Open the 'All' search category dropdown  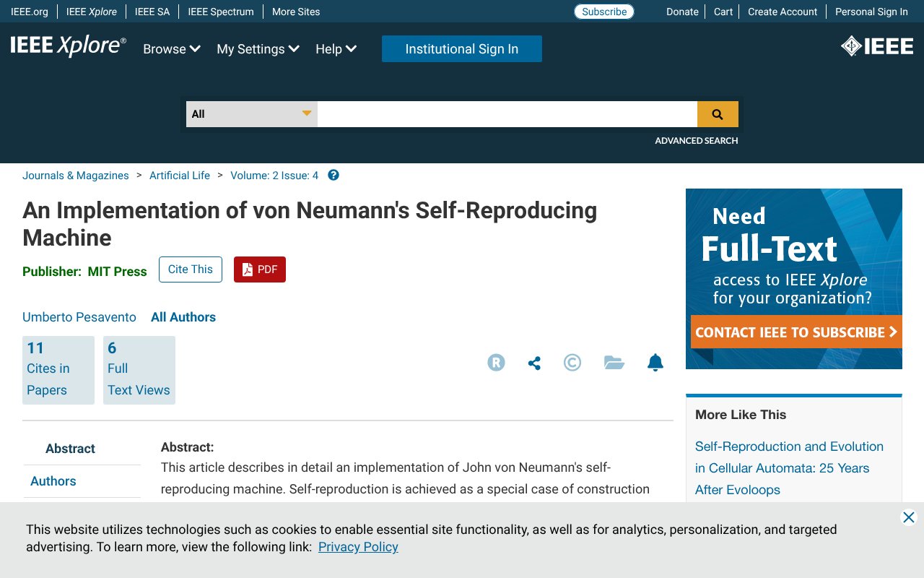pyautogui.click(x=251, y=114)
